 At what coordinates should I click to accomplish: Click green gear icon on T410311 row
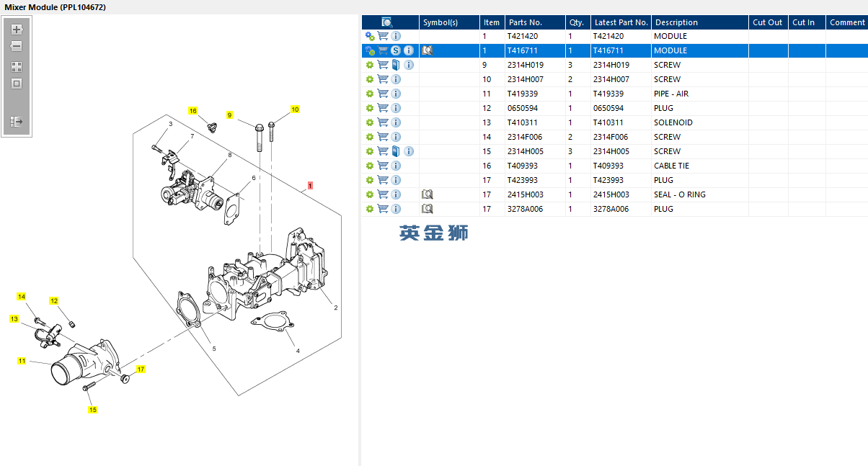(x=370, y=122)
